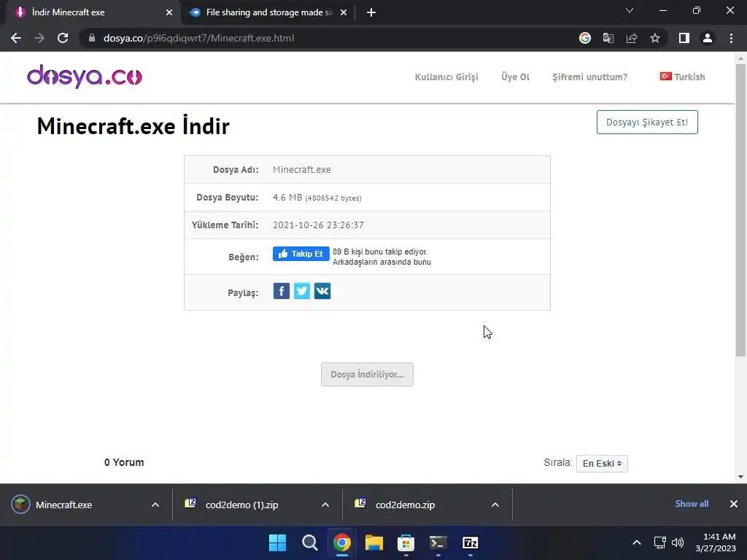The width and height of the screenshot is (747, 560).
Task: Open the clock and date in taskbar
Action: (716, 542)
